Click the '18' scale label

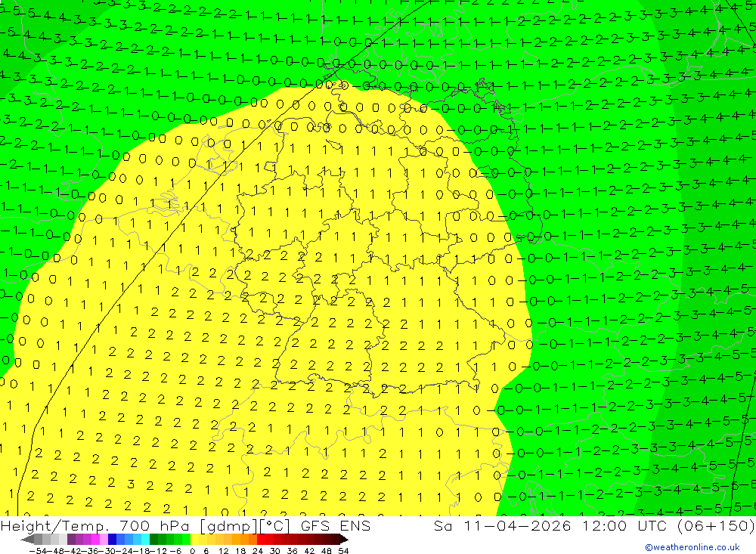coord(240,551)
